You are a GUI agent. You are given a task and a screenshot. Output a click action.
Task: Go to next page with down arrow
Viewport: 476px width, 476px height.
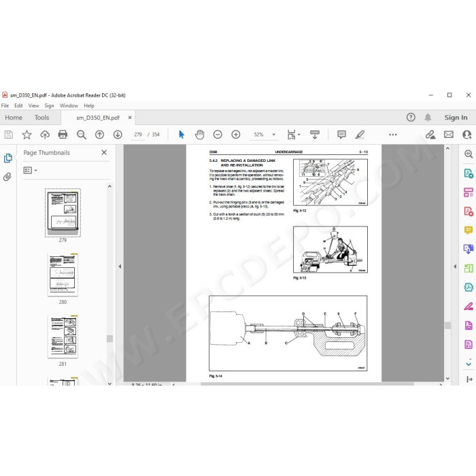pyautogui.click(x=118, y=135)
